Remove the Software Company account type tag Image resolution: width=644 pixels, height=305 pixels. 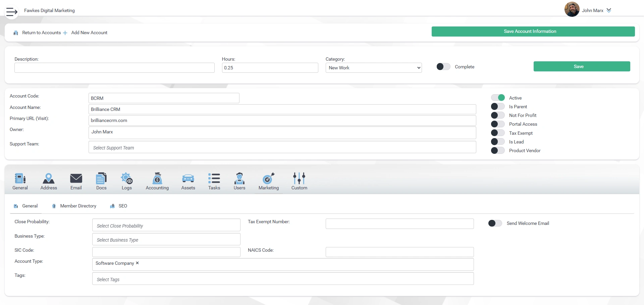pos(137,263)
